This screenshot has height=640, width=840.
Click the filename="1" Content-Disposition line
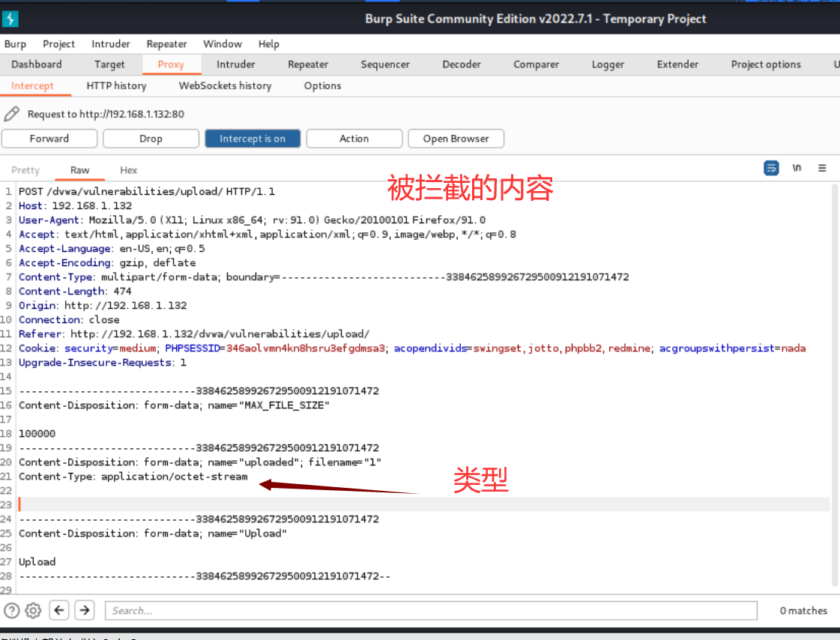(x=200, y=462)
